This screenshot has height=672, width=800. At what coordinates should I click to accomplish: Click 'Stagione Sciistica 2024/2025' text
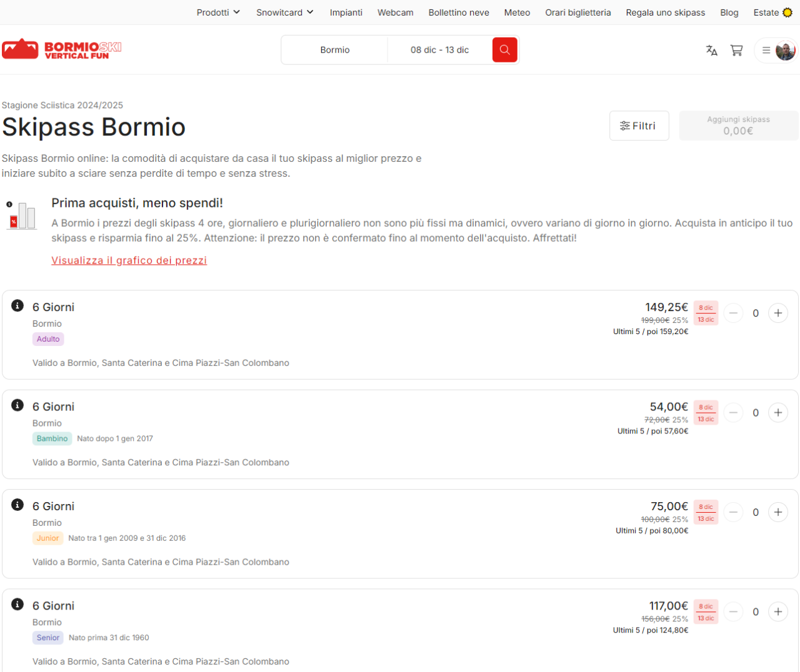pyautogui.click(x=62, y=105)
